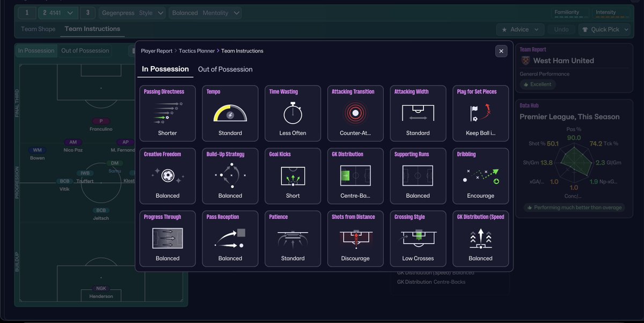Screen dimensions: 644x323
Task: Open the Data Hub panel heading
Action: click(530, 106)
